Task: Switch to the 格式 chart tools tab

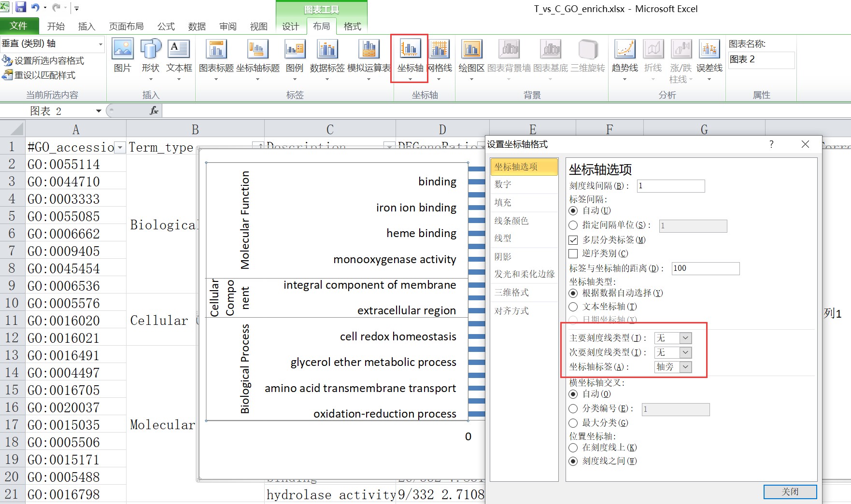Action: 353,26
